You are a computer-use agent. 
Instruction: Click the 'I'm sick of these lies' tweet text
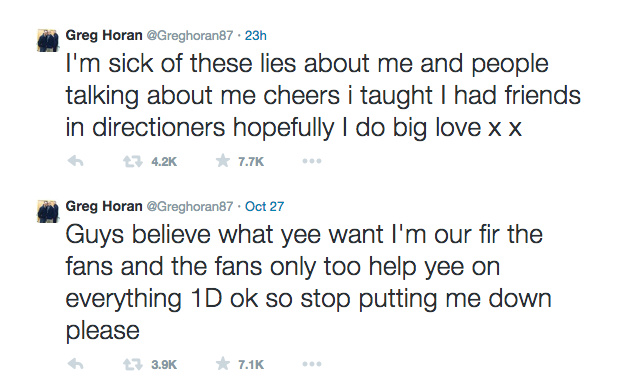point(323,96)
